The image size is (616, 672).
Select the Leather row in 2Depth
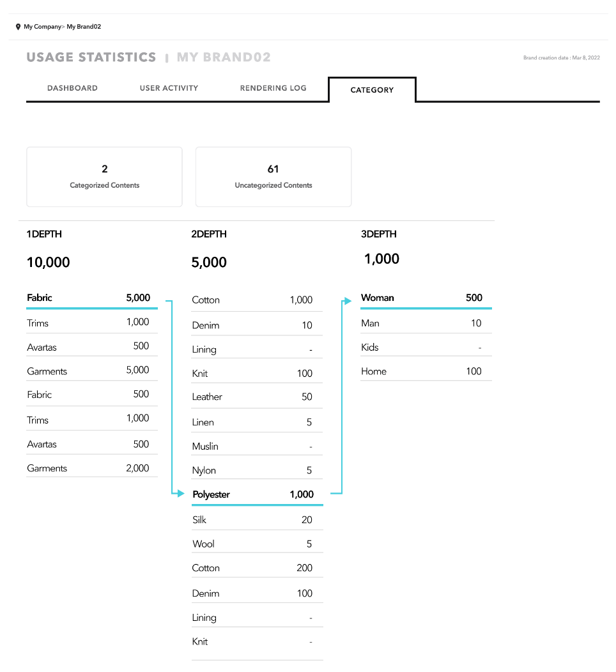pyautogui.click(x=258, y=397)
